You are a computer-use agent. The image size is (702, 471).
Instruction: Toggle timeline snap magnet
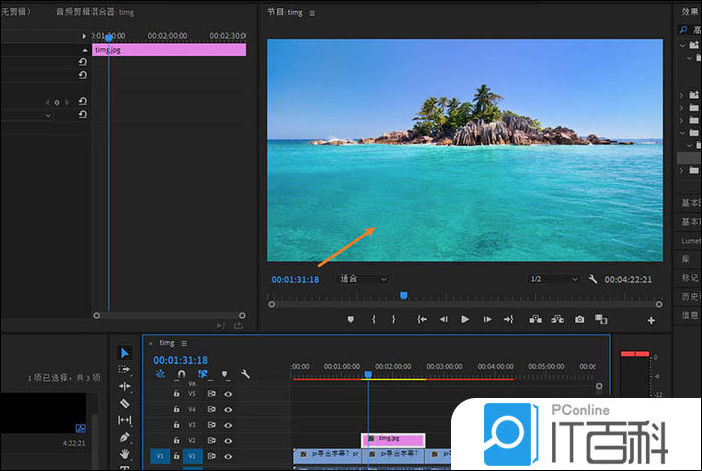click(x=181, y=374)
